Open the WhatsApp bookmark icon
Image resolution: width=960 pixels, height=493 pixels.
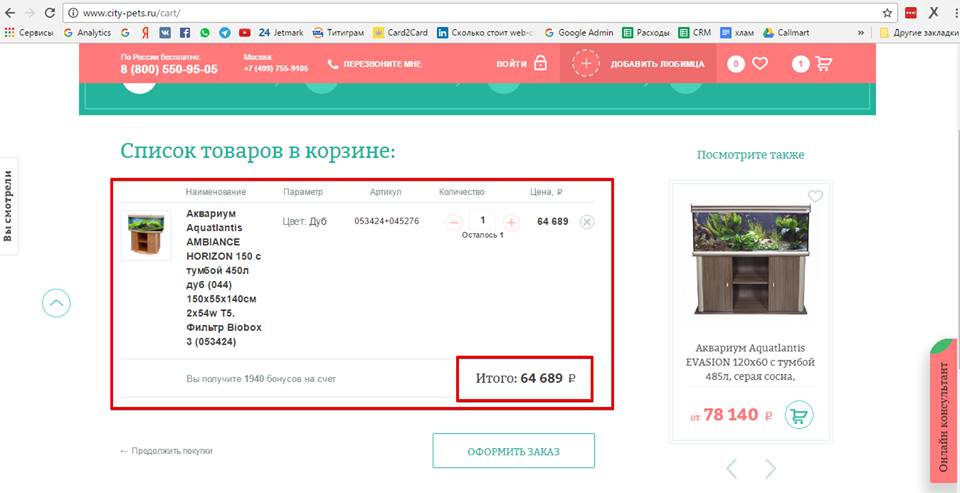point(204,32)
